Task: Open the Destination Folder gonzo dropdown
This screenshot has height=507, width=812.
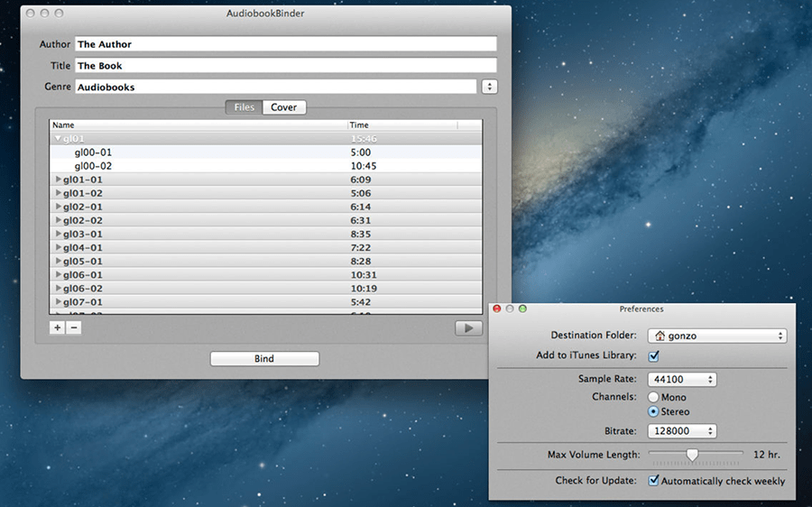Action: pos(717,336)
